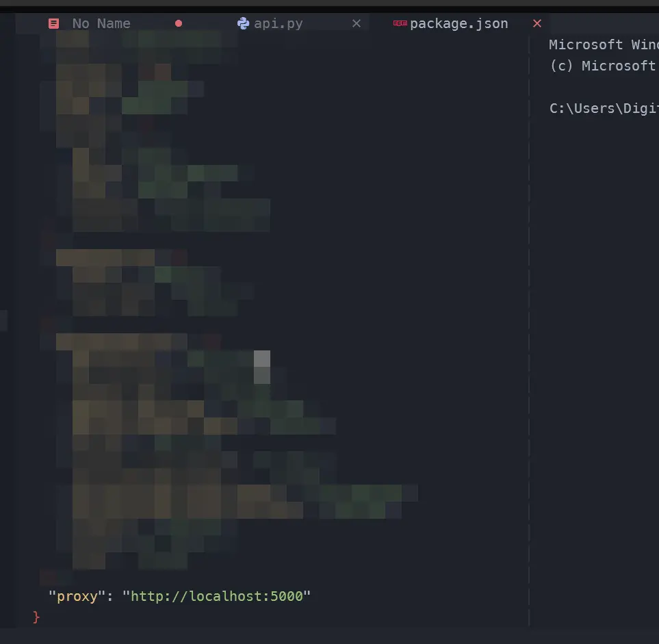Close the api.py tab

click(x=356, y=23)
